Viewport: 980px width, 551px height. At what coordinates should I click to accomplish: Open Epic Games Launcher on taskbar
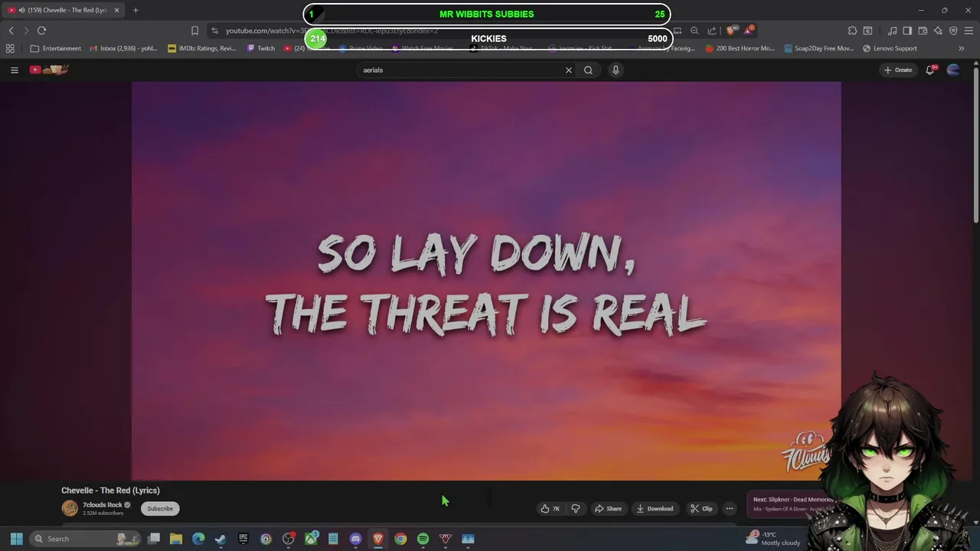pyautogui.click(x=243, y=539)
